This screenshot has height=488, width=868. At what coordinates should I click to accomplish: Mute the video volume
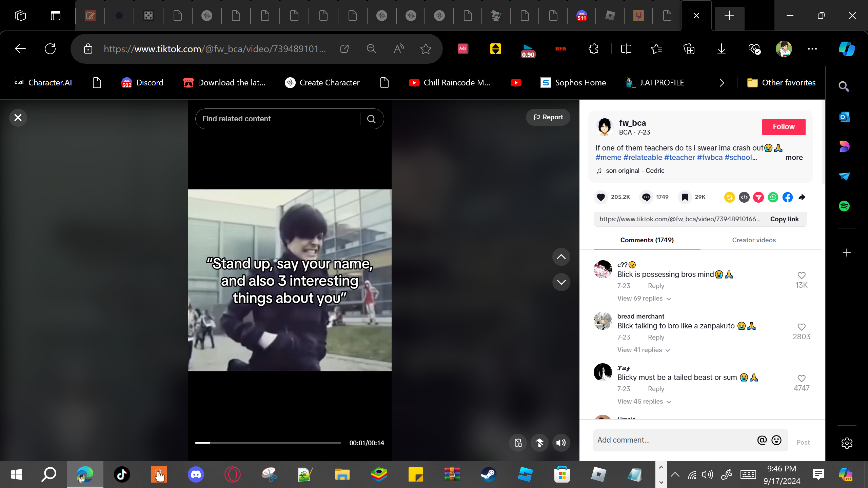pyautogui.click(x=561, y=443)
